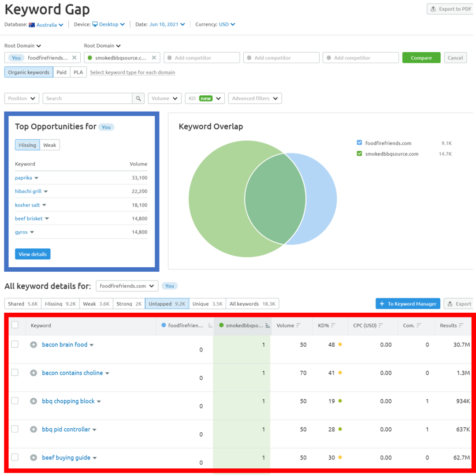Add 'bacon brain food' with plus icon
This screenshot has height=475, width=476.
(x=33, y=345)
